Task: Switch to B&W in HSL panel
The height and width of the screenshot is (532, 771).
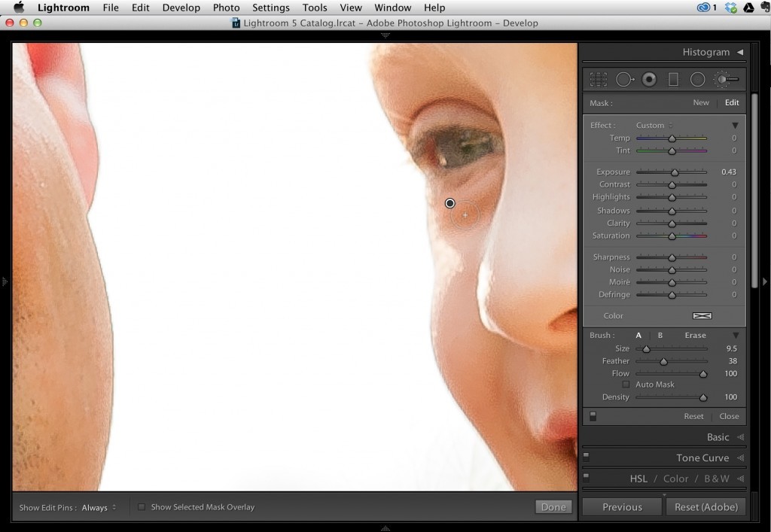Action: (x=717, y=479)
